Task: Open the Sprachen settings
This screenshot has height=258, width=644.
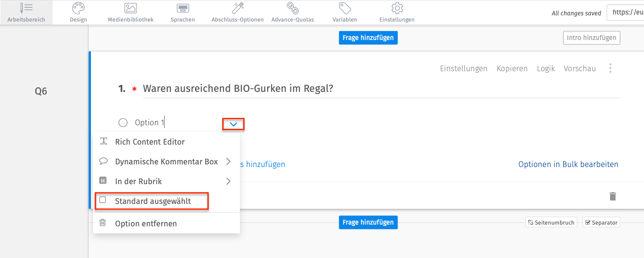Action: click(182, 12)
